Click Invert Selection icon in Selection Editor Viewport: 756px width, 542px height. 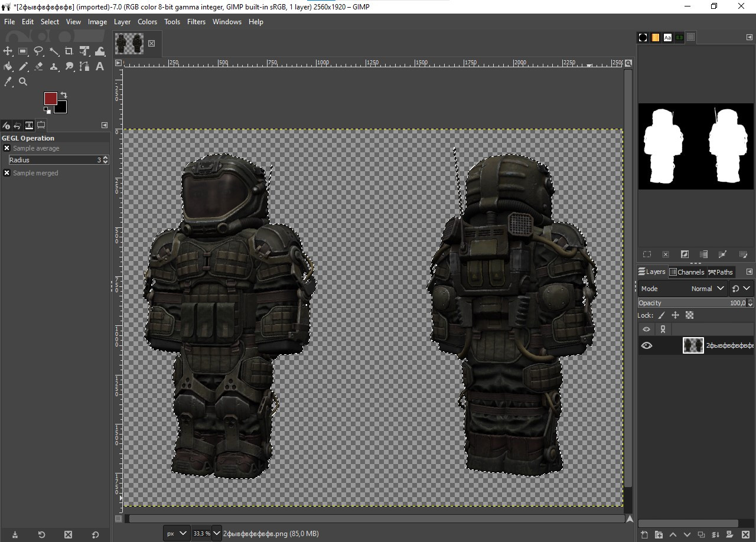tap(685, 254)
